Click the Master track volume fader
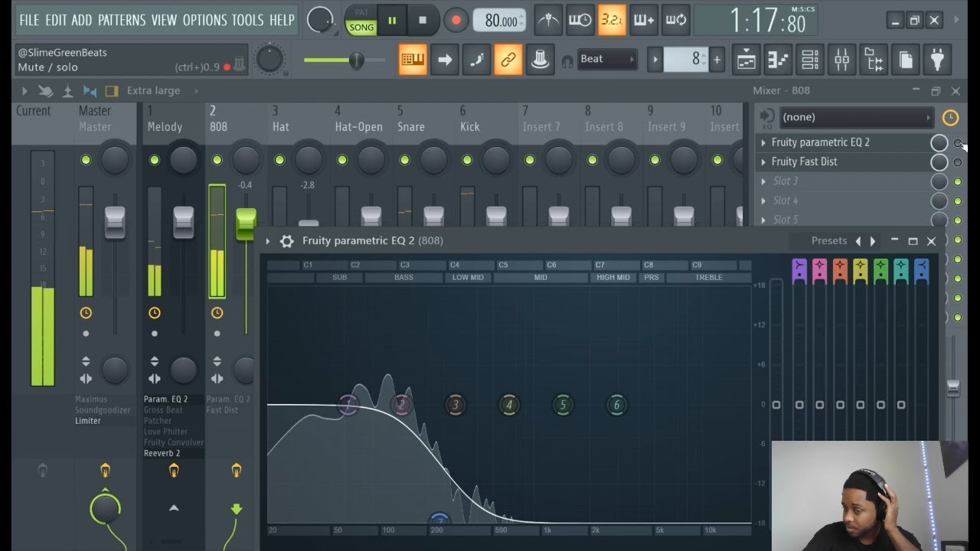The height and width of the screenshot is (551, 980). tap(115, 222)
